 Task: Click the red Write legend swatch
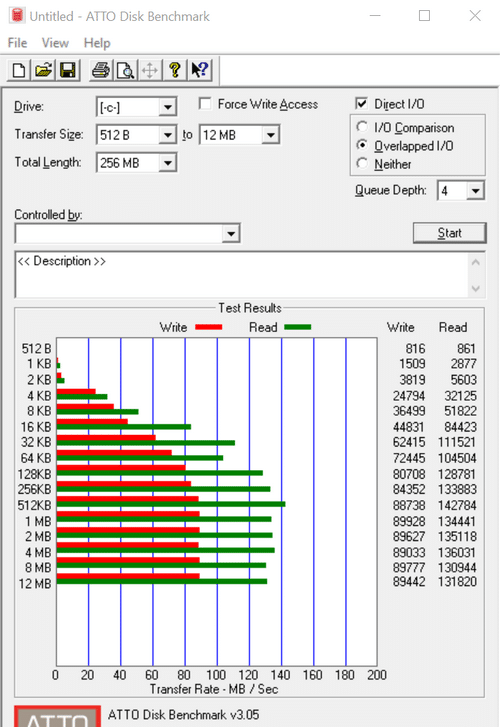(x=208, y=327)
